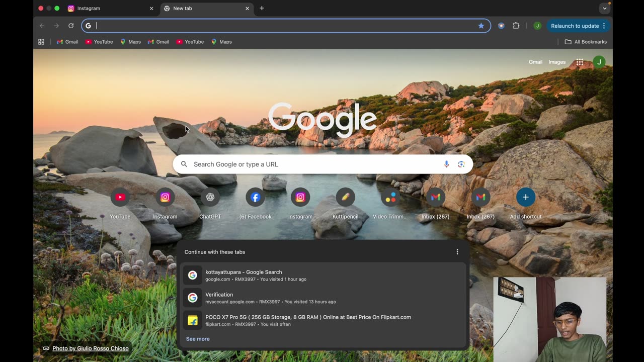Open the second Gmail bookmark
This screenshot has width=644, height=362.
click(x=158, y=42)
